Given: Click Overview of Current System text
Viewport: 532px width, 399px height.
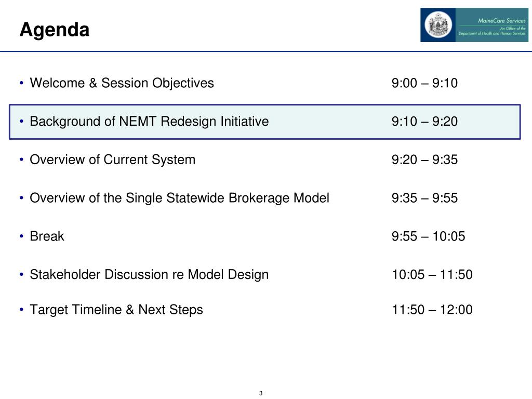Looking at the screenshot, I should point(113,160).
